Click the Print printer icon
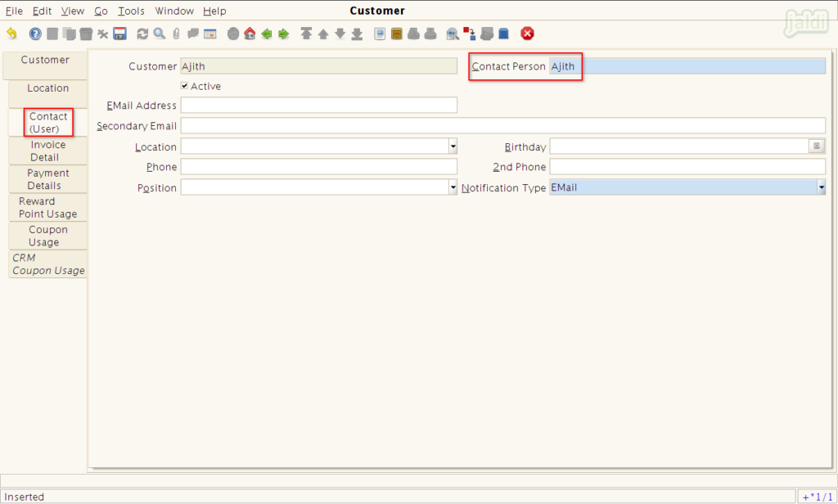Viewport: 838px width, 504px height. (x=430, y=34)
